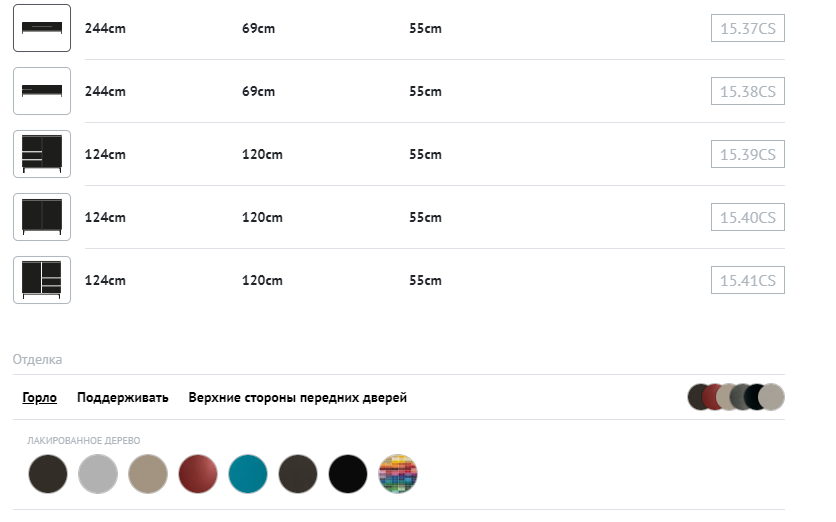Image resolution: width=836 pixels, height=522 pixels.
Task: Select the 15.39CS model code
Action: pos(747,154)
